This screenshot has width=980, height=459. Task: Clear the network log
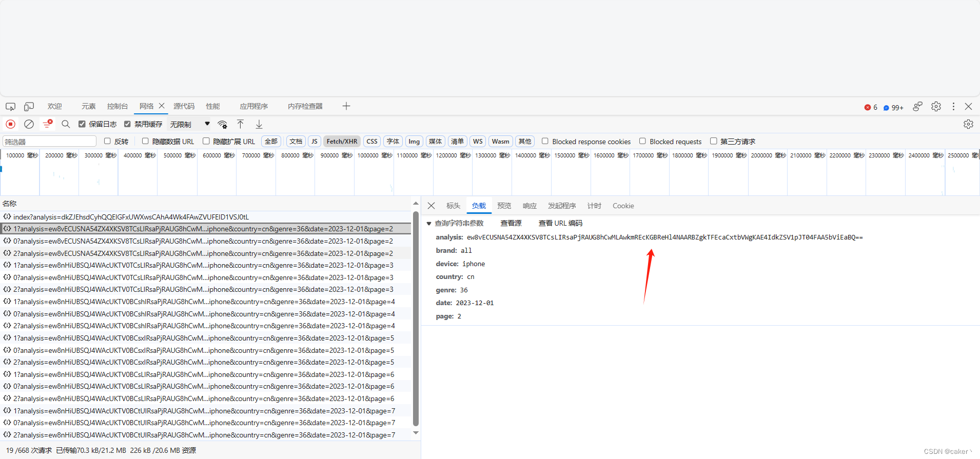29,124
